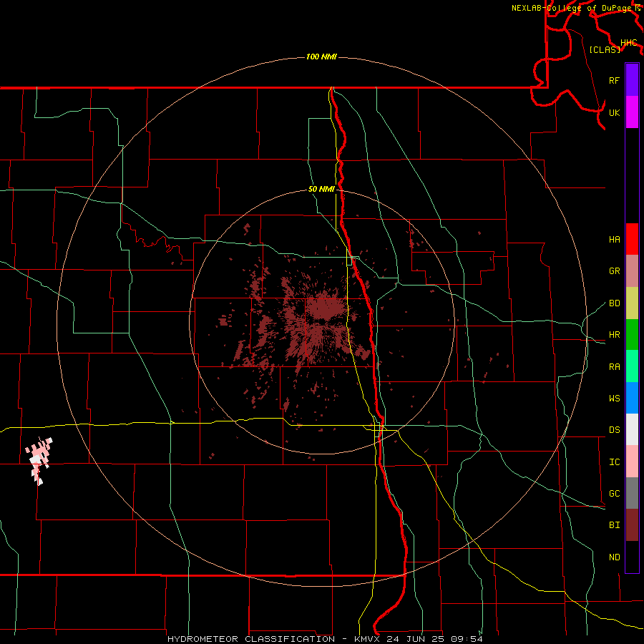Click the IC pink legend swatch
Image resolution: width=644 pixels, height=644 pixels.
pyautogui.click(x=632, y=462)
